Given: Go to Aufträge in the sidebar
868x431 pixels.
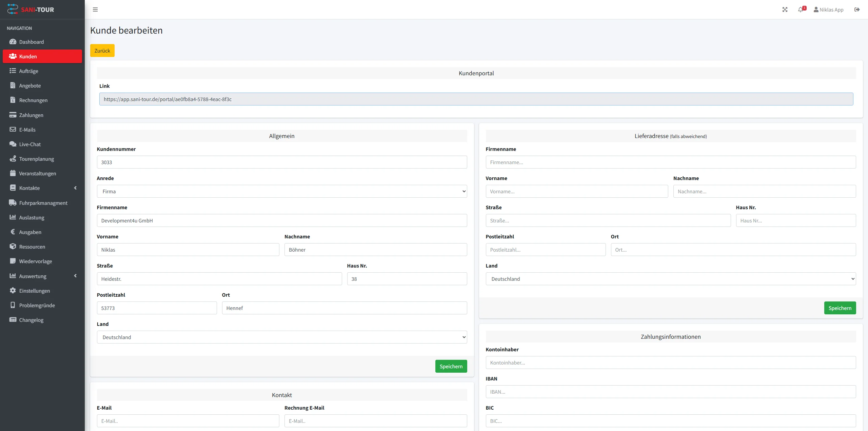Looking at the screenshot, I should [x=28, y=71].
